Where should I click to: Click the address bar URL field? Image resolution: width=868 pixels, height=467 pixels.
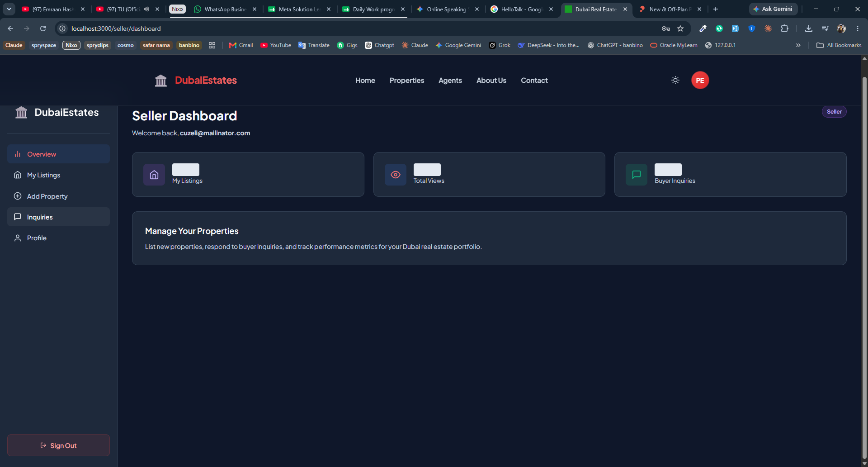(362, 29)
